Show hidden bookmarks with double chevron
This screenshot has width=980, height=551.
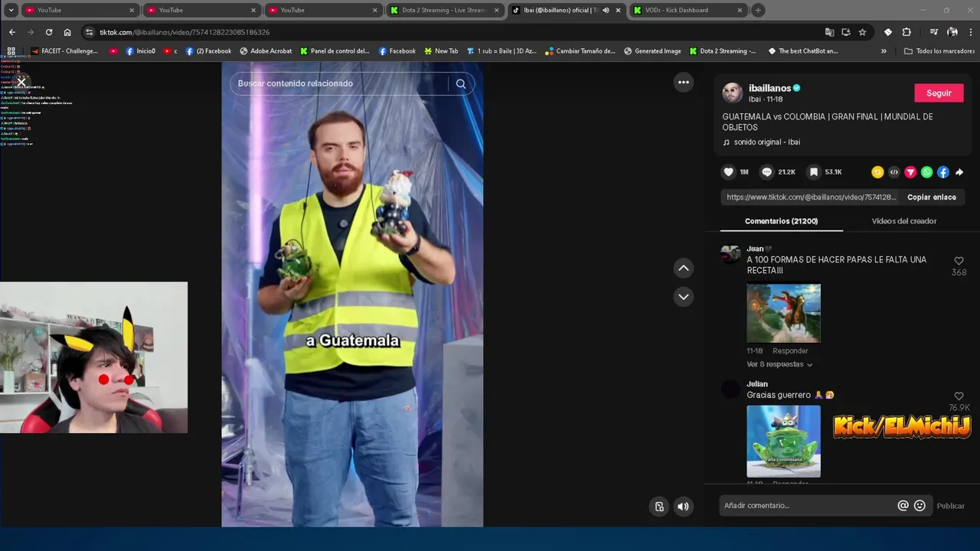point(884,51)
